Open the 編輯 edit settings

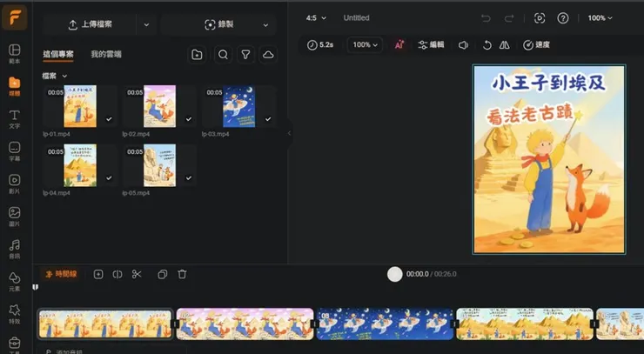[x=431, y=44]
